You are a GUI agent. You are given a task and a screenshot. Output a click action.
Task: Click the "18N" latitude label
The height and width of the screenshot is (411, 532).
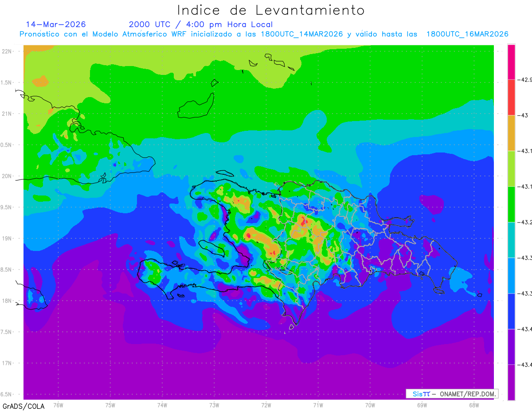coord(7,301)
